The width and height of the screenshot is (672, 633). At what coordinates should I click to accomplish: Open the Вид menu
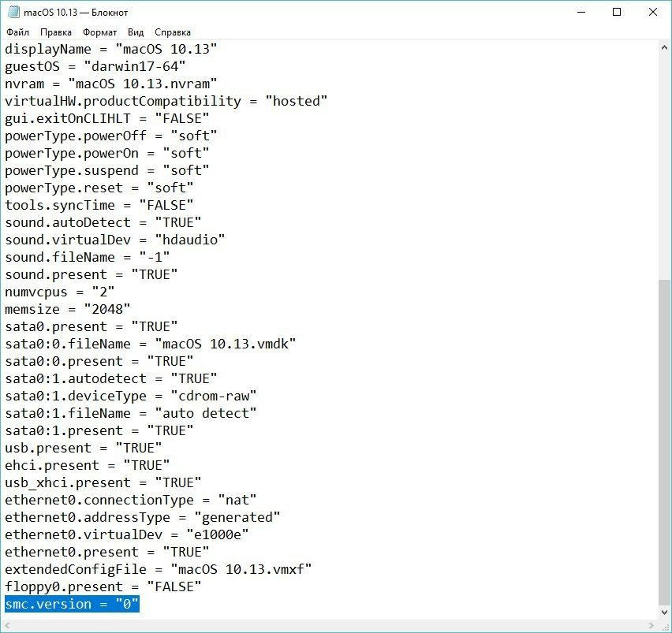[x=136, y=32]
